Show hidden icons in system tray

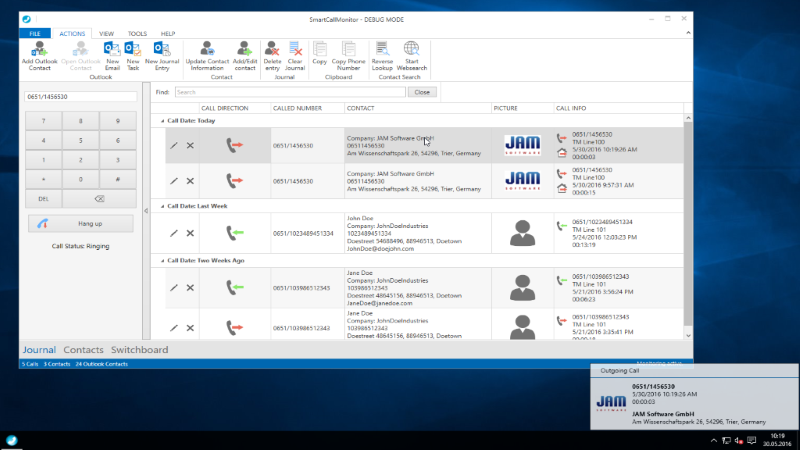(x=714, y=440)
